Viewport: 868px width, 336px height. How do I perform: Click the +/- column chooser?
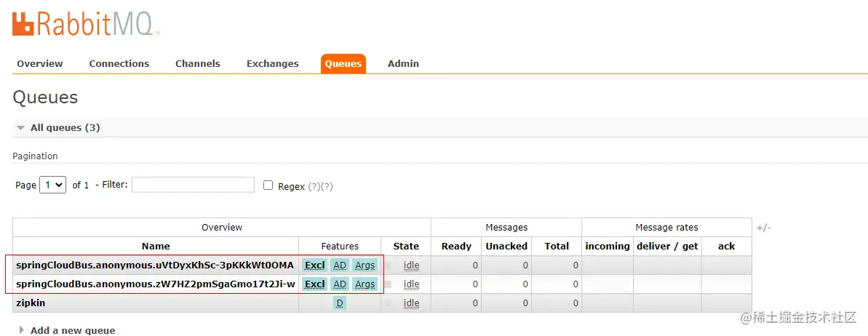pyautogui.click(x=763, y=228)
